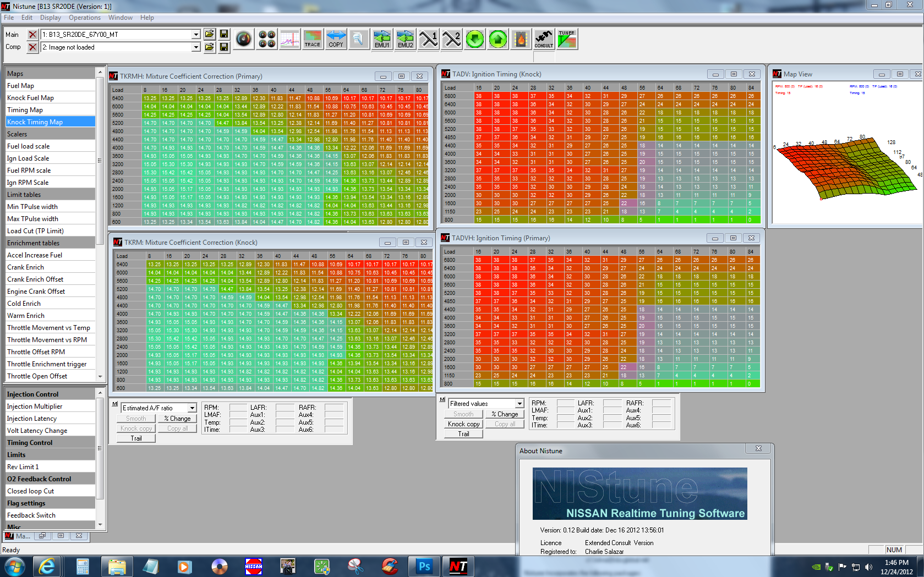
Task: Select Injection Multiplier entry
Action: pos(50,406)
